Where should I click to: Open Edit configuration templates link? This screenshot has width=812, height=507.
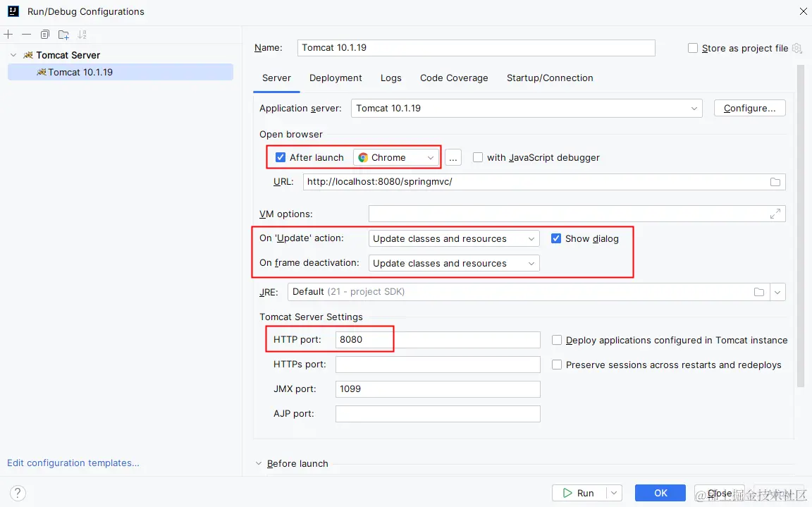73,463
